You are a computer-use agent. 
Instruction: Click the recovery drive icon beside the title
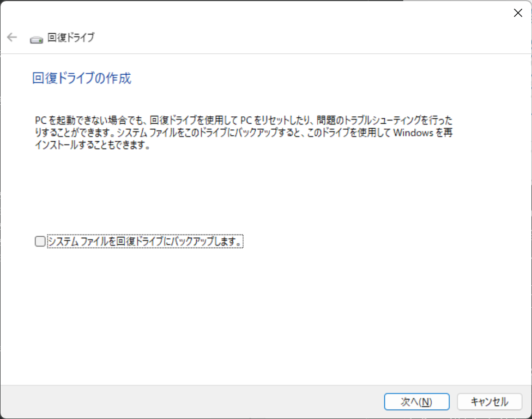coord(35,38)
